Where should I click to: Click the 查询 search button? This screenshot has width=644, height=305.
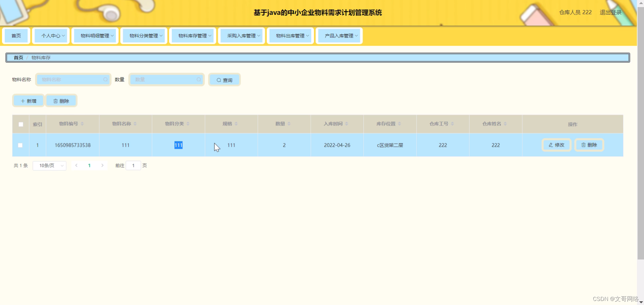point(224,79)
